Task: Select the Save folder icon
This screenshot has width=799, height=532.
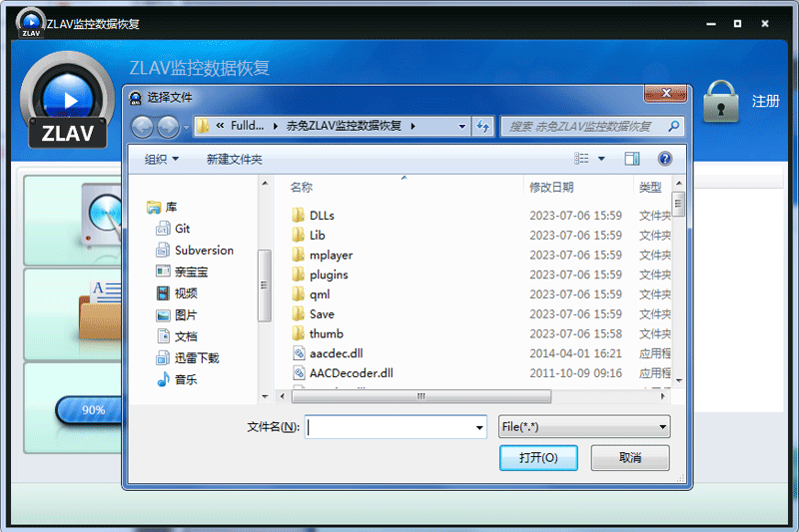Action: (x=298, y=313)
